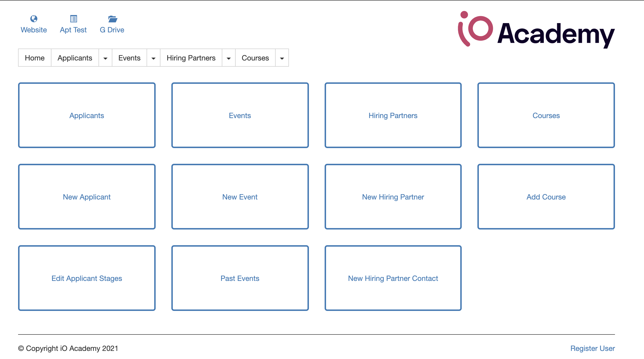Image resolution: width=644 pixels, height=359 pixels.
Task: Expand the Applicants dropdown arrow
Action: tap(105, 58)
